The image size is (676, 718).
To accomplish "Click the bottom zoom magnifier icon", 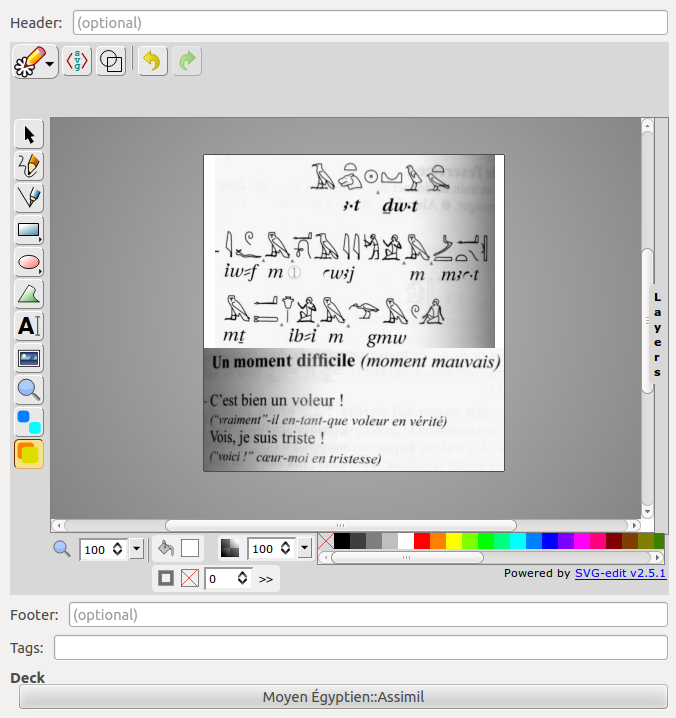I will pos(62,549).
